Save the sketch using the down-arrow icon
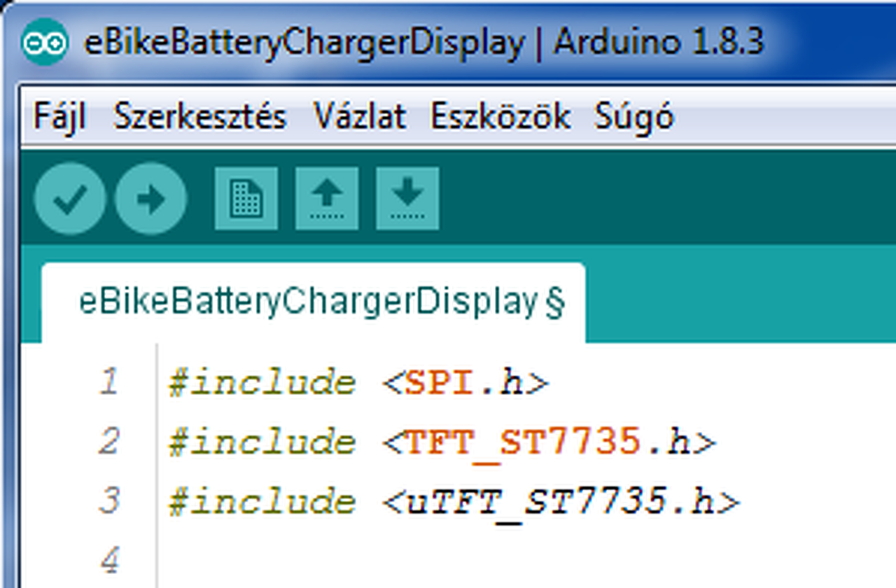Screen dimensions: 896x588 tap(407, 198)
